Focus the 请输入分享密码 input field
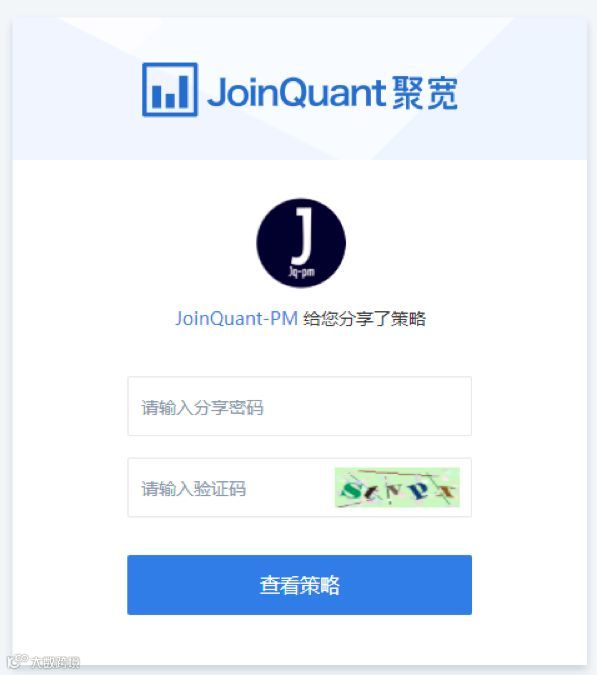The image size is (597, 675). (300, 406)
